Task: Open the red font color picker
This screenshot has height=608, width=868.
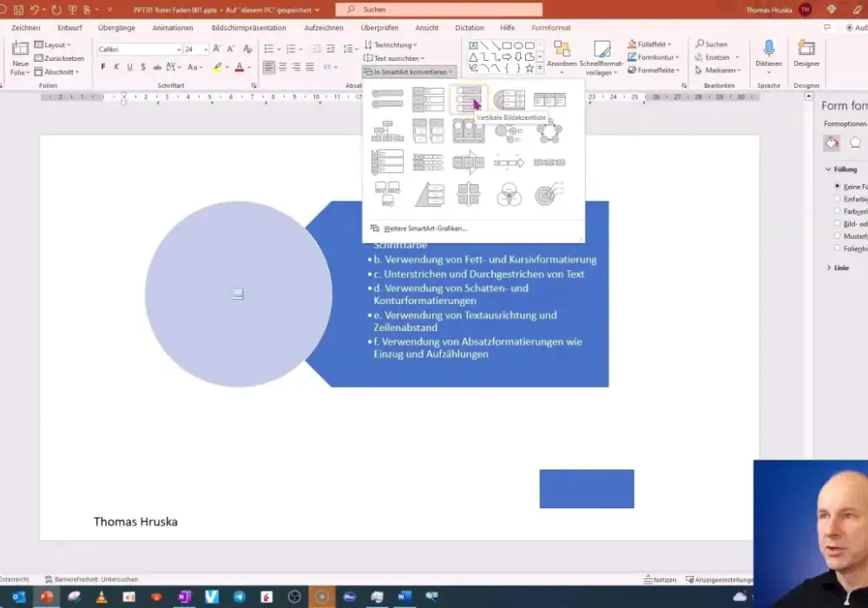Action: tap(249, 67)
